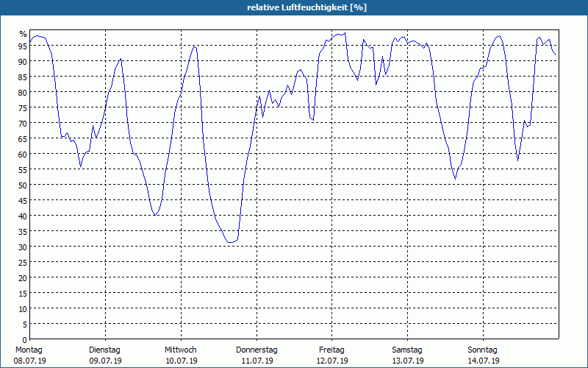The height and width of the screenshot is (368, 588).
Task: Select the Freitag 12.07.19 date label
Action: [x=332, y=355]
